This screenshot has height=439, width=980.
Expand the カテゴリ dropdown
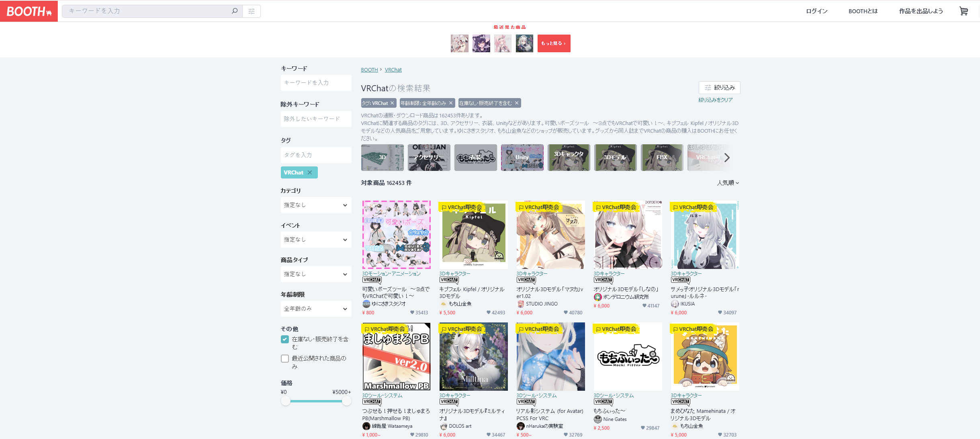click(316, 205)
